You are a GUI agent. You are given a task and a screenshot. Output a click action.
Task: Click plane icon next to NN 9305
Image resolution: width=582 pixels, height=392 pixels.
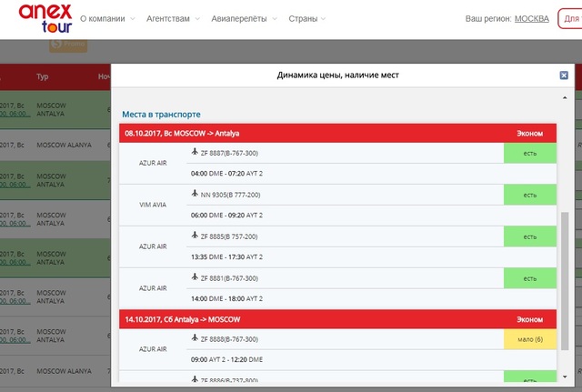point(195,194)
